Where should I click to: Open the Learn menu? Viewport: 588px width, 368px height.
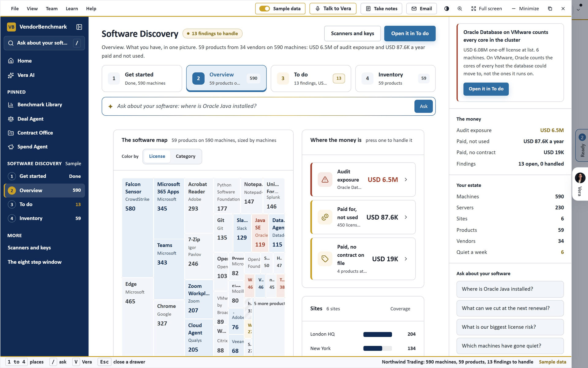[x=72, y=9]
